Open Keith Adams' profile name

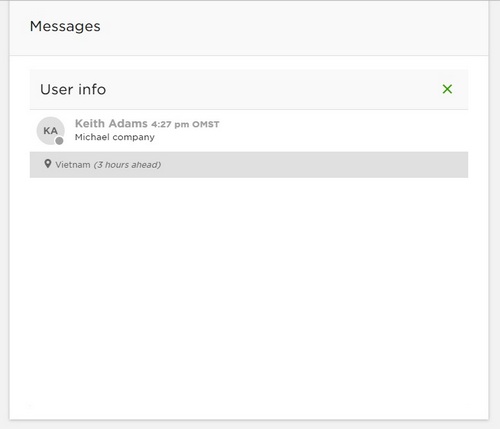[111, 124]
